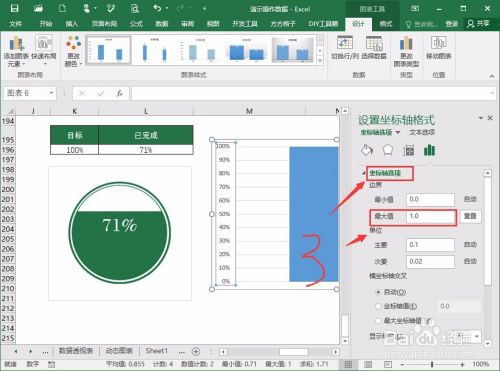
Task: Click the 最小值 input field showing 0.0
Action: (430, 199)
